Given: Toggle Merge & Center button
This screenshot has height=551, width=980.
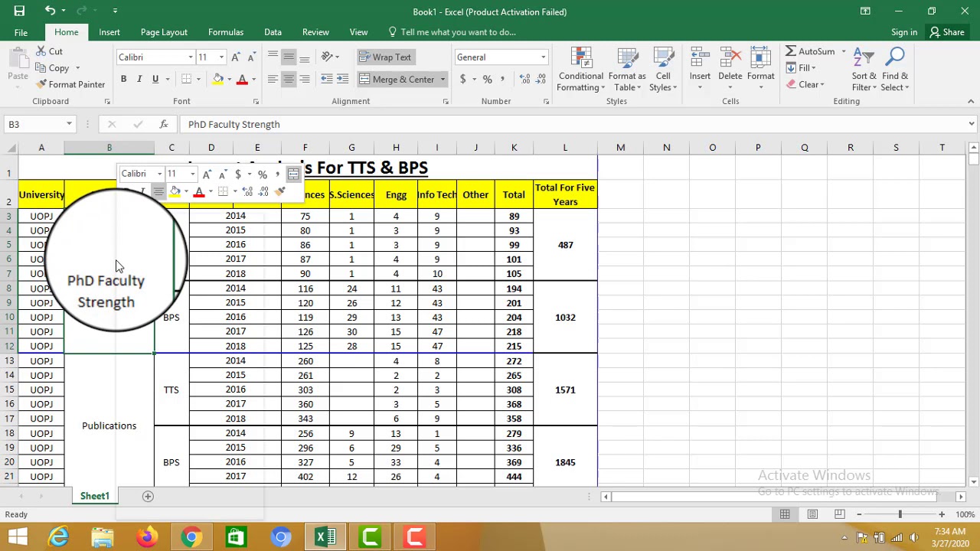Looking at the screenshot, I should click(x=397, y=80).
